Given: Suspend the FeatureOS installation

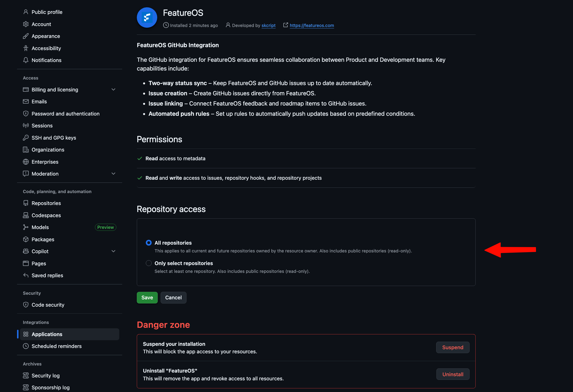Looking at the screenshot, I should (x=453, y=347).
